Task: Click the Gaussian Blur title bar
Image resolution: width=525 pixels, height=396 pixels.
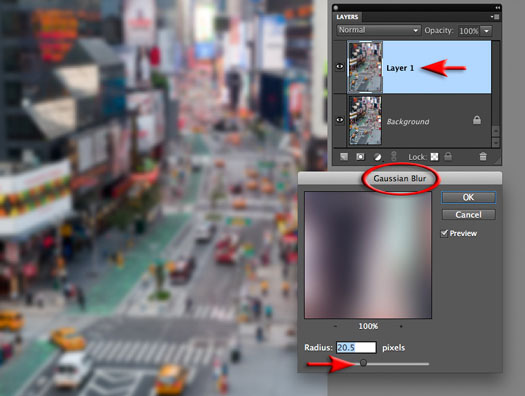Action: (400, 178)
